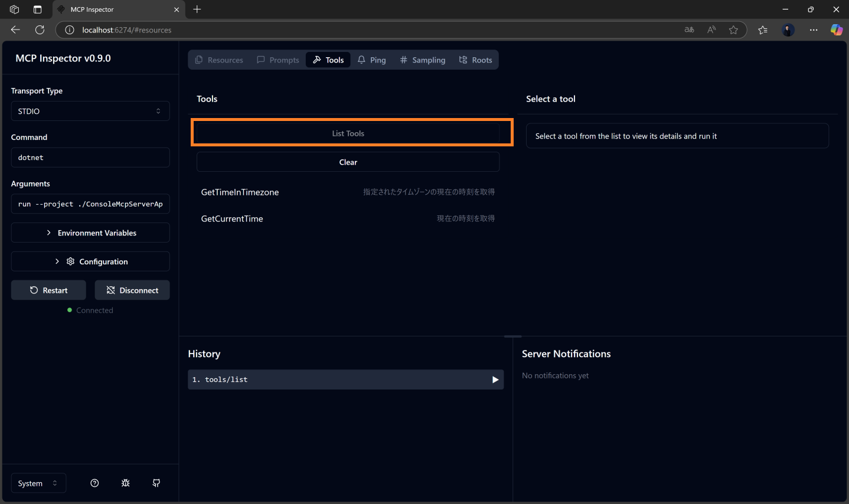The width and height of the screenshot is (849, 504).
Task: Toggle read aloud in the address bar
Action: [711, 30]
